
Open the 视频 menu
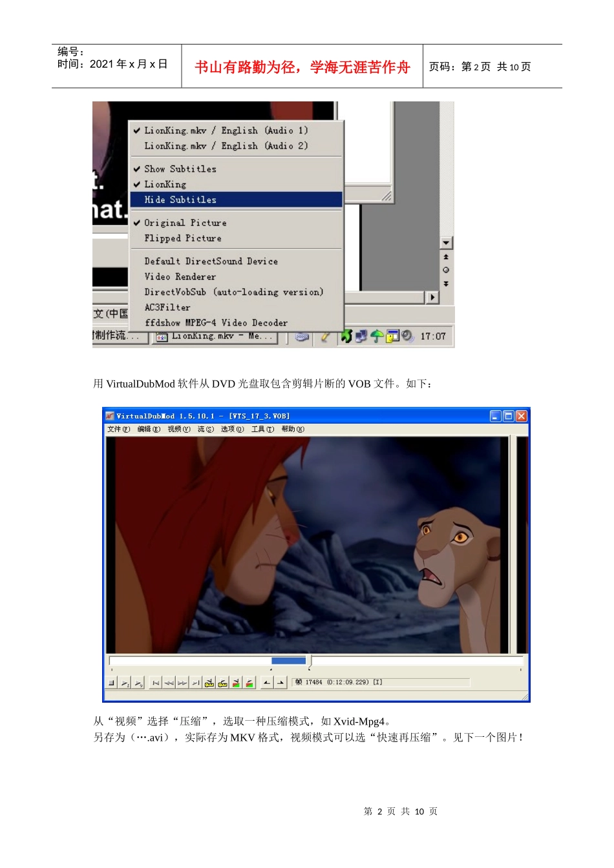(179, 429)
